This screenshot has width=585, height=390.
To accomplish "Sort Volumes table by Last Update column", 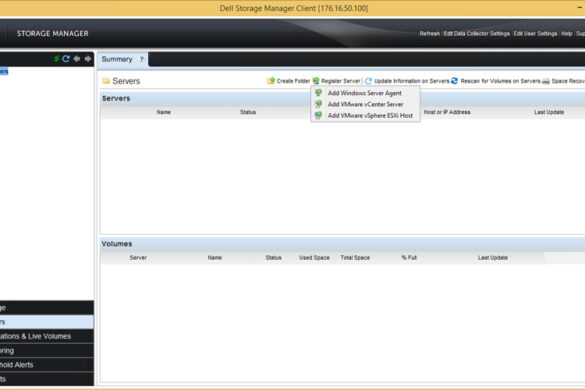I will coord(492,258).
